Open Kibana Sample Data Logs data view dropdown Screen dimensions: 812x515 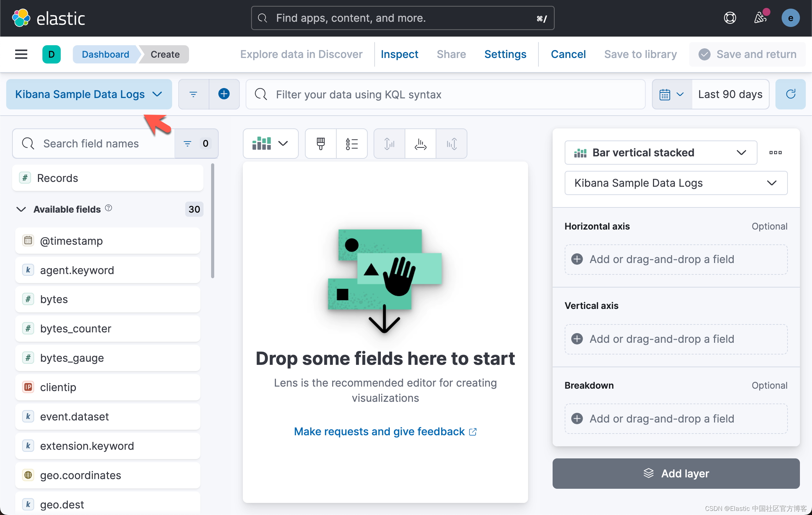[x=89, y=94]
